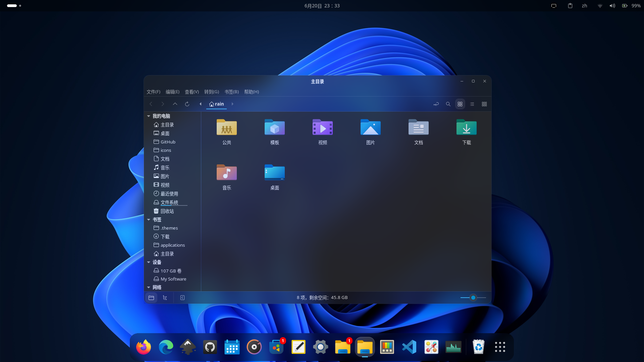Refresh the current folder view
Screen dimensions: 644x362
click(x=187, y=104)
